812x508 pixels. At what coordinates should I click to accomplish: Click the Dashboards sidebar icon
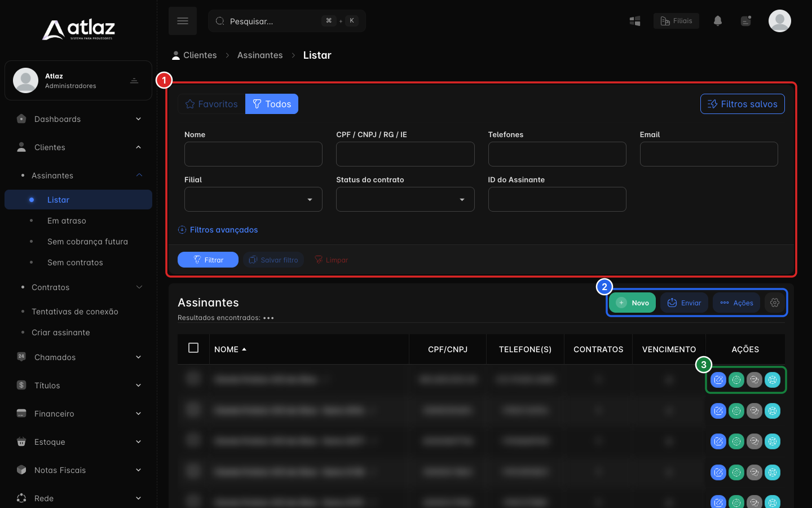click(21, 119)
